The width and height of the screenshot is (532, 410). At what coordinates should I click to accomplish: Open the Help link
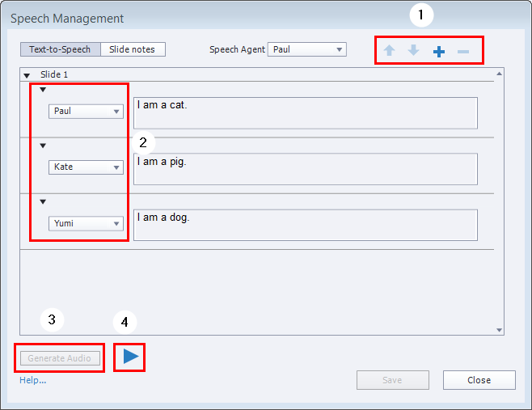point(32,380)
